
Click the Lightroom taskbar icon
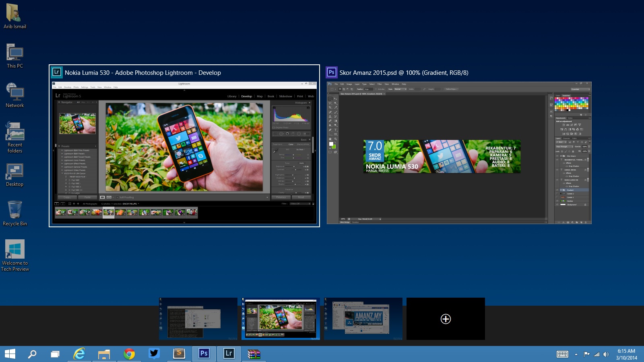229,354
